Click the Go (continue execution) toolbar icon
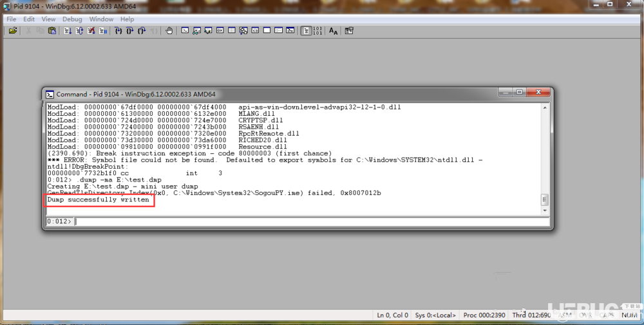Viewport: 644px width, 325px height. 68,31
